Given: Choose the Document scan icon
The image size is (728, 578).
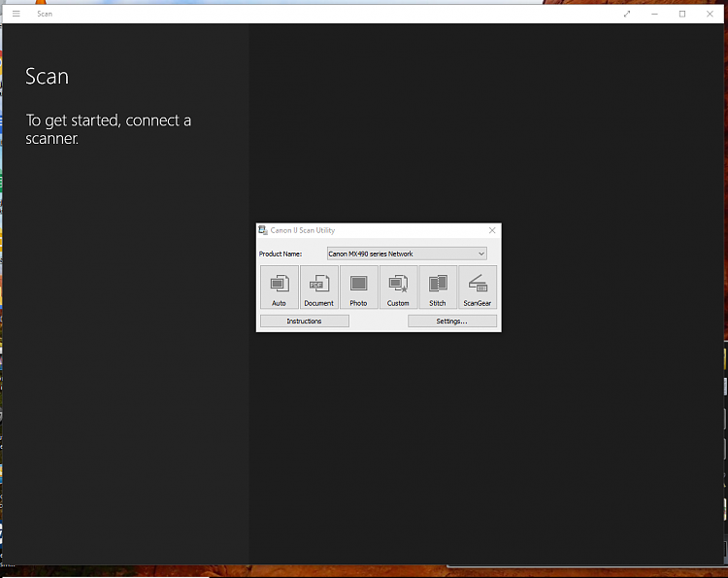Looking at the screenshot, I should tap(318, 287).
